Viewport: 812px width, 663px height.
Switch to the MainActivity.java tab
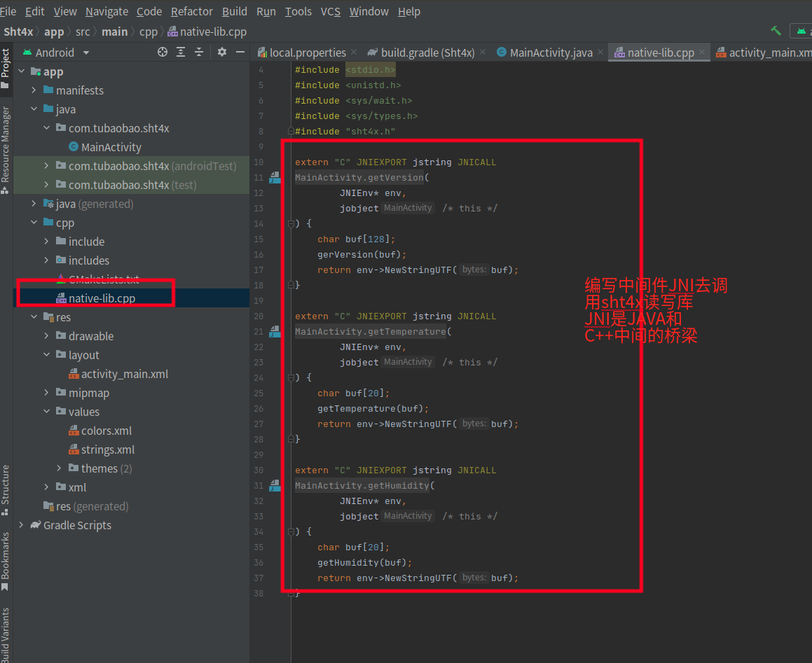click(551, 53)
